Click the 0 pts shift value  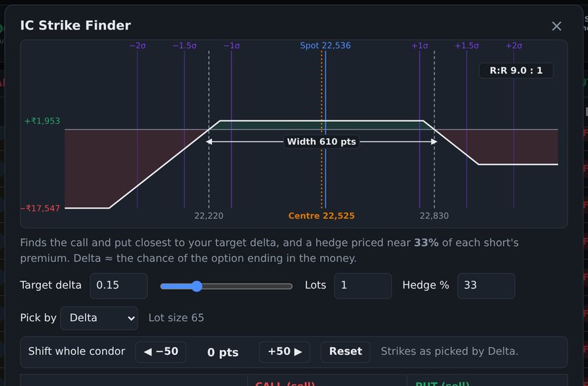pyautogui.click(x=223, y=353)
